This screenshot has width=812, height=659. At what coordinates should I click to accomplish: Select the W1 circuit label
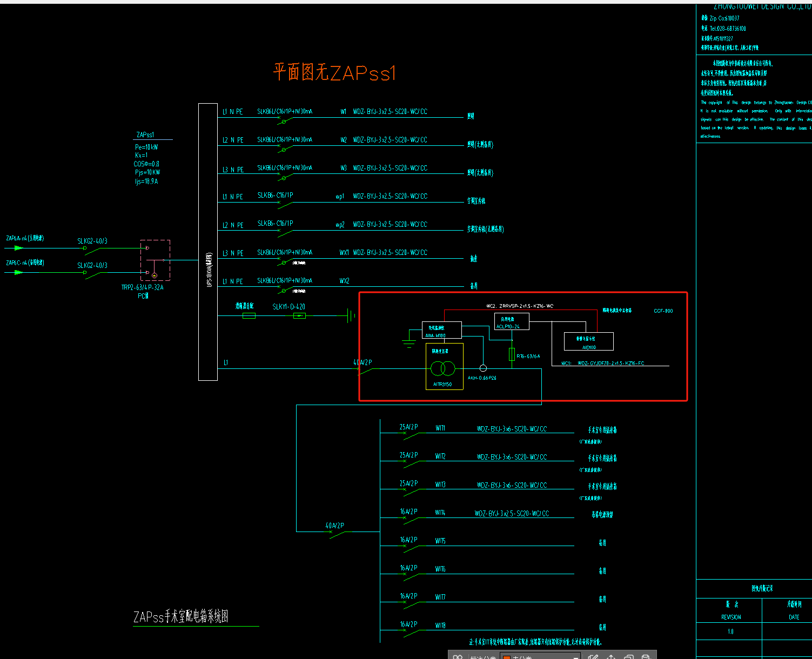pyautogui.click(x=344, y=112)
